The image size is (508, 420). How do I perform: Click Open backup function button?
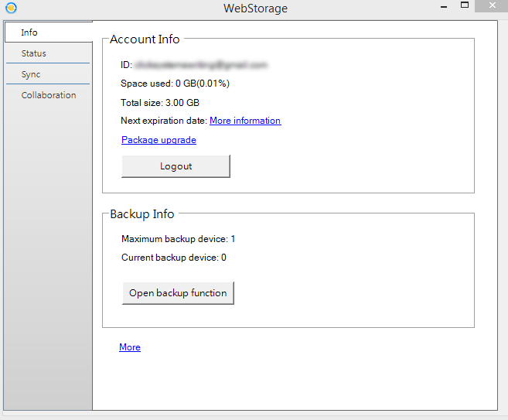pos(178,293)
